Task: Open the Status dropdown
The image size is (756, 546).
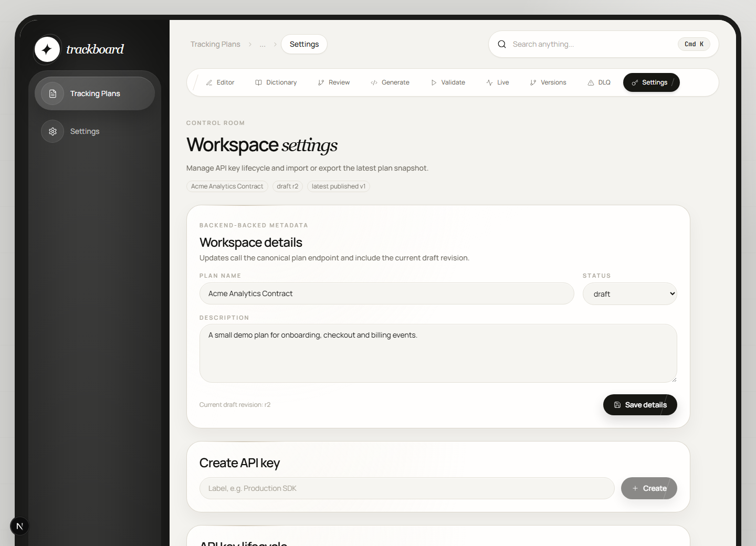Action: point(630,294)
